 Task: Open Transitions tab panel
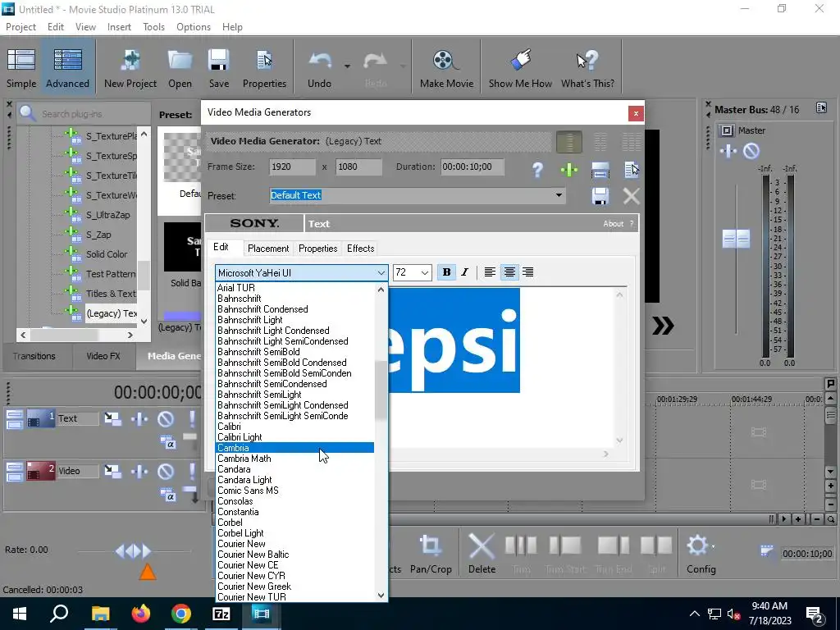pyautogui.click(x=34, y=356)
